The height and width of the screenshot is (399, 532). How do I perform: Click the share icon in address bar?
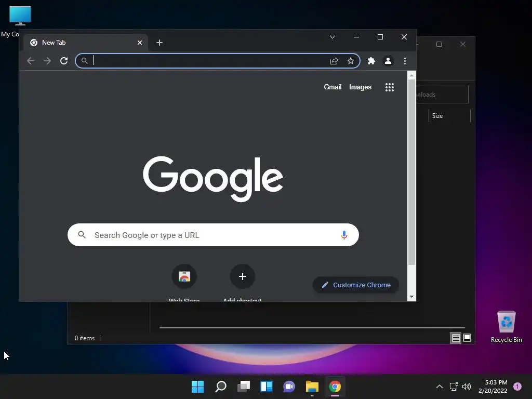pos(334,61)
